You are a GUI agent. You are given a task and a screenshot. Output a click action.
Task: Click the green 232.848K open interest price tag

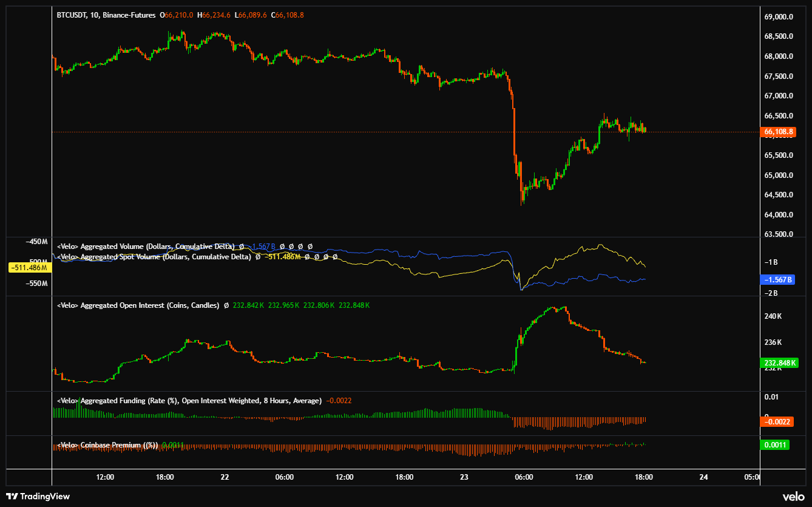[780, 362]
